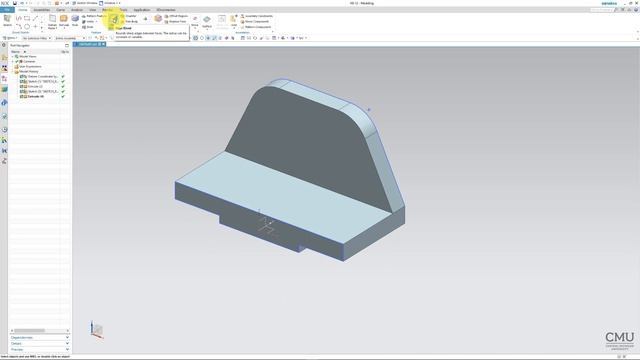Switch to the Application ribbon tab
Viewport: 640px width, 360px height.
click(142, 10)
